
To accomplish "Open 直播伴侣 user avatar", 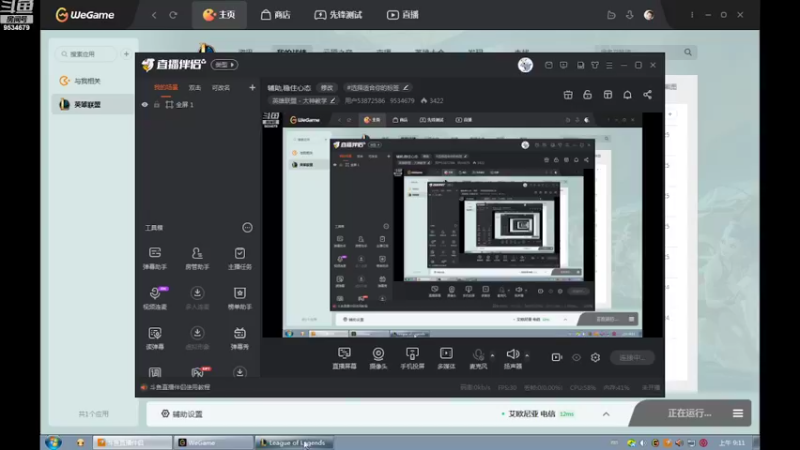I will (525, 65).
